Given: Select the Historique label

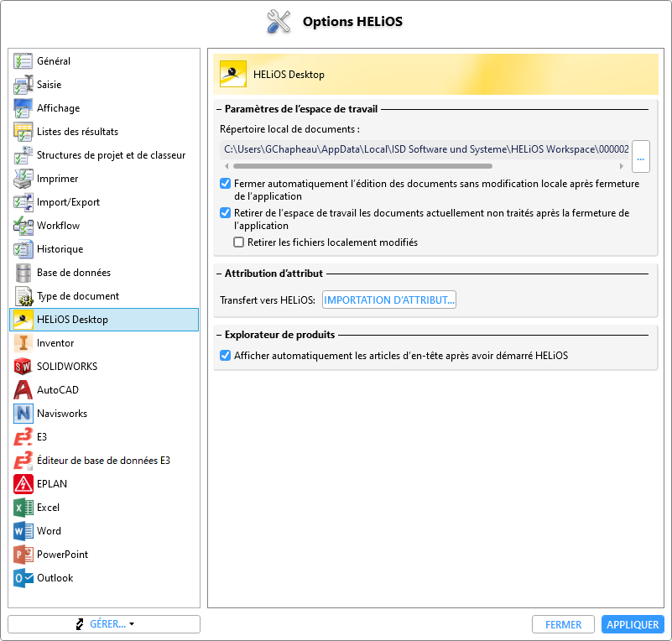Looking at the screenshot, I should click(60, 249).
